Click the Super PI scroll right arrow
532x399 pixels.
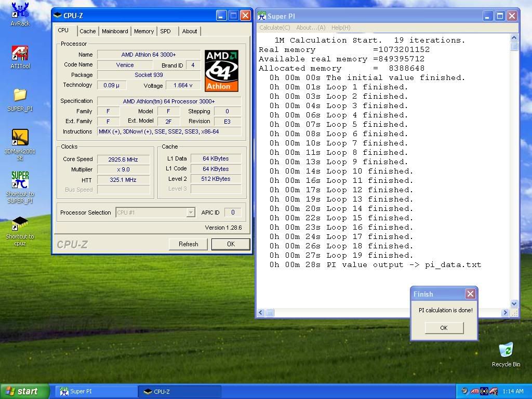click(505, 312)
